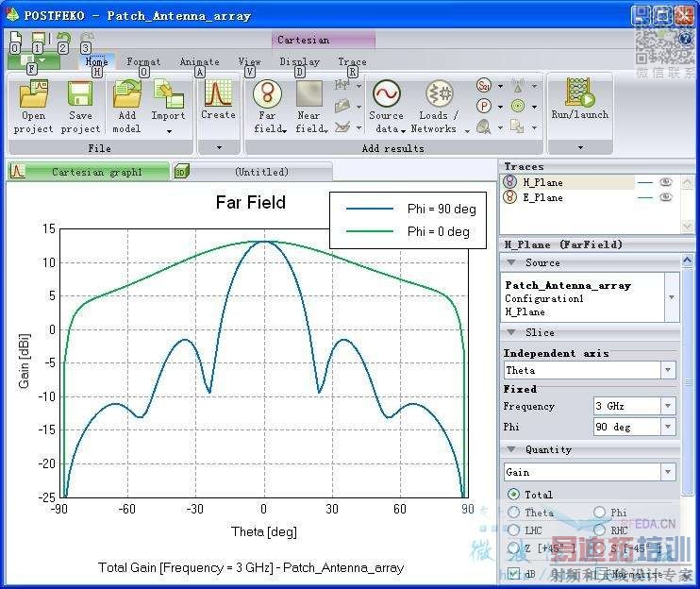700x589 pixels.
Task: Select the RHC polarization radio button
Action: pos(600,530)
